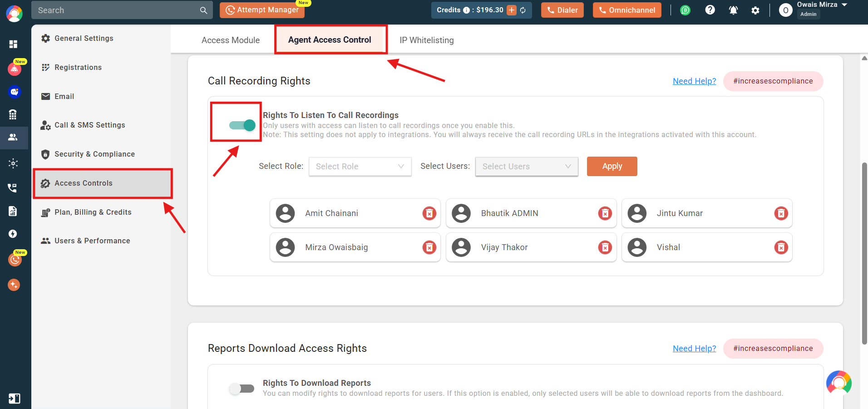The image size is (868, 409).
Task: Switch to IP Whitelisting tab
Action: (x=426, y=40)
